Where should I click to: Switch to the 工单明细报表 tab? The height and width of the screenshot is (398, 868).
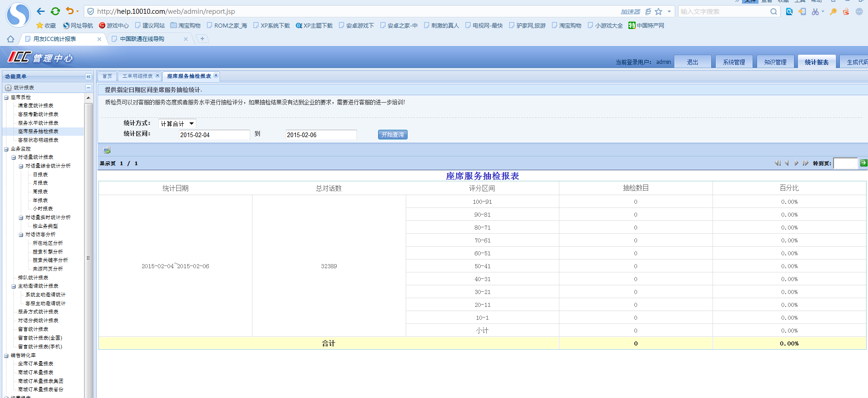click(x=138, y=76)
